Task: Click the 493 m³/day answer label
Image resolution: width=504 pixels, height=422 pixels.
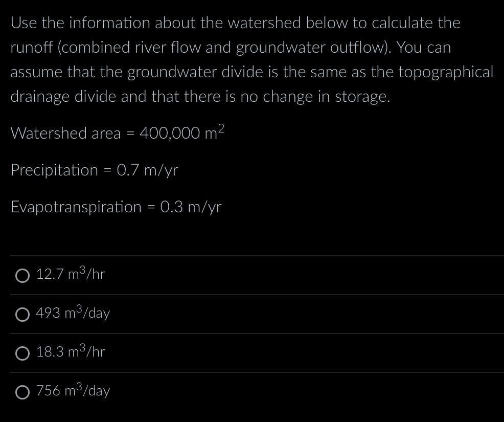Action: click(73, 314)
